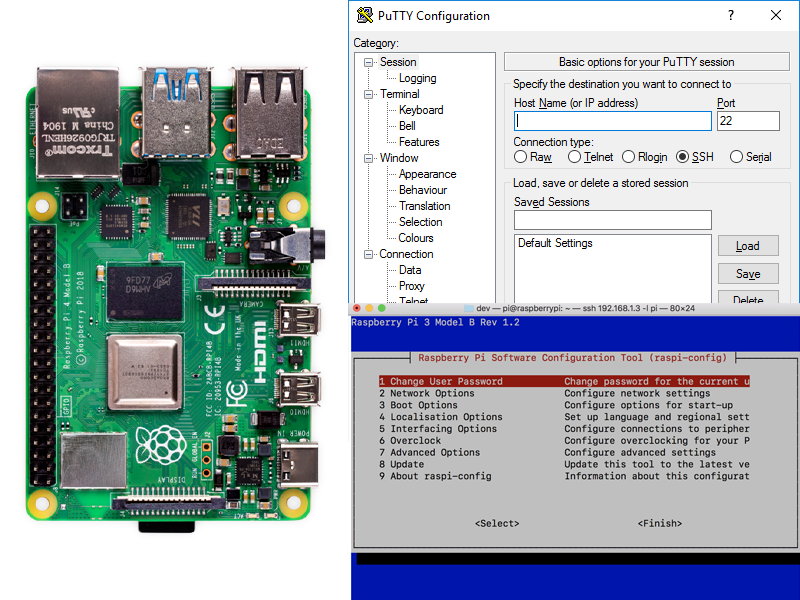This screenshot has height=600, width=800.
Task: Click the Host Name input field
Action: pos(613,121)
